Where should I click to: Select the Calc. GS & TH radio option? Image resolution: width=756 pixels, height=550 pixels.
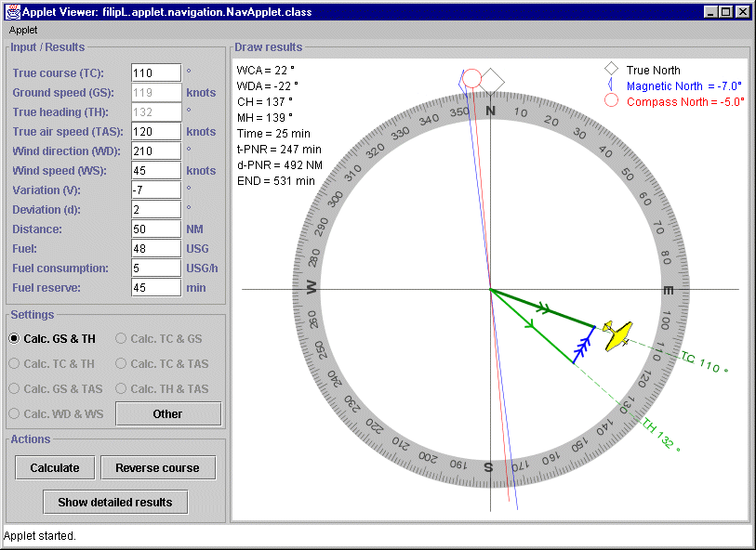(x=14, y=339)
